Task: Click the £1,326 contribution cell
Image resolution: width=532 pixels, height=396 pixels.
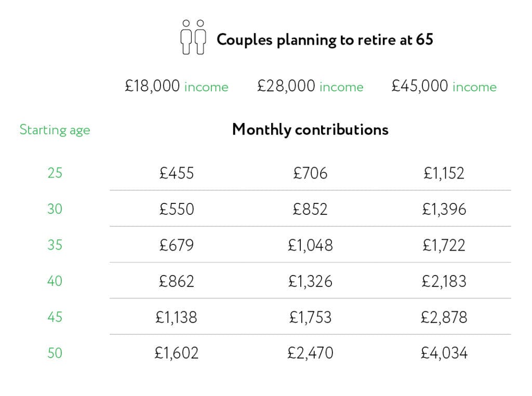Action: [310, 281]
